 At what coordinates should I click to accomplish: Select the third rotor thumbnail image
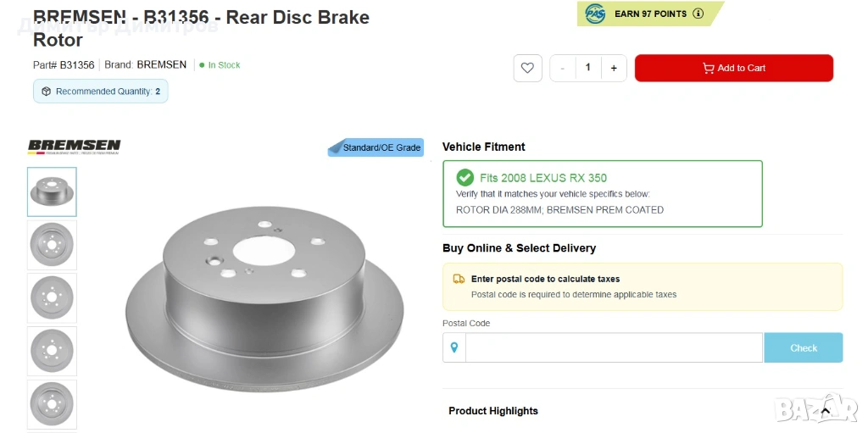(52, 298)
